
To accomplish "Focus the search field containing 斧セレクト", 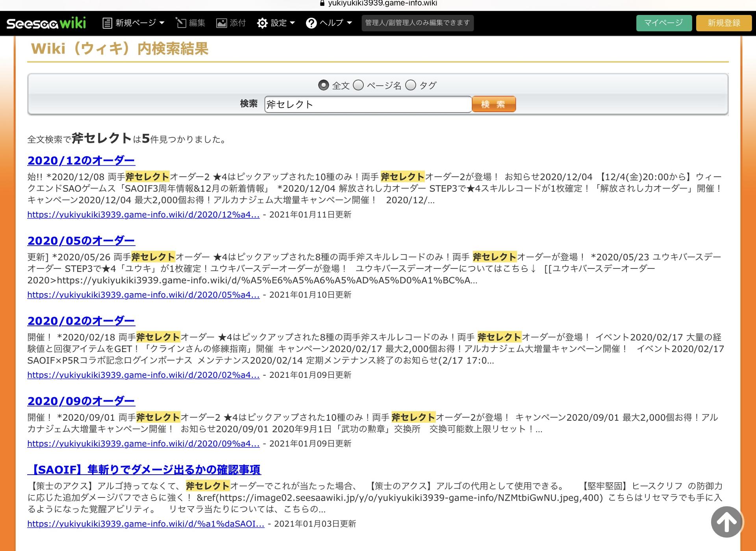I will click(x=368, y=104).
